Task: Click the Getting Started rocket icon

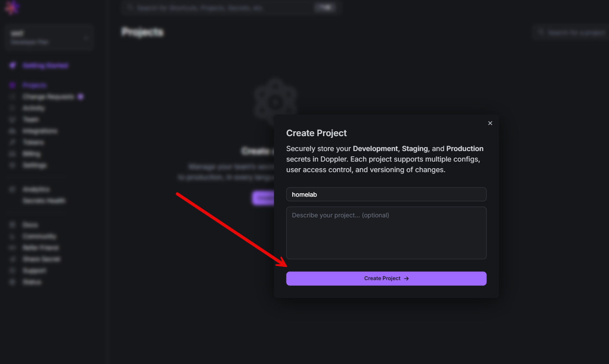Action: (13, 65)
